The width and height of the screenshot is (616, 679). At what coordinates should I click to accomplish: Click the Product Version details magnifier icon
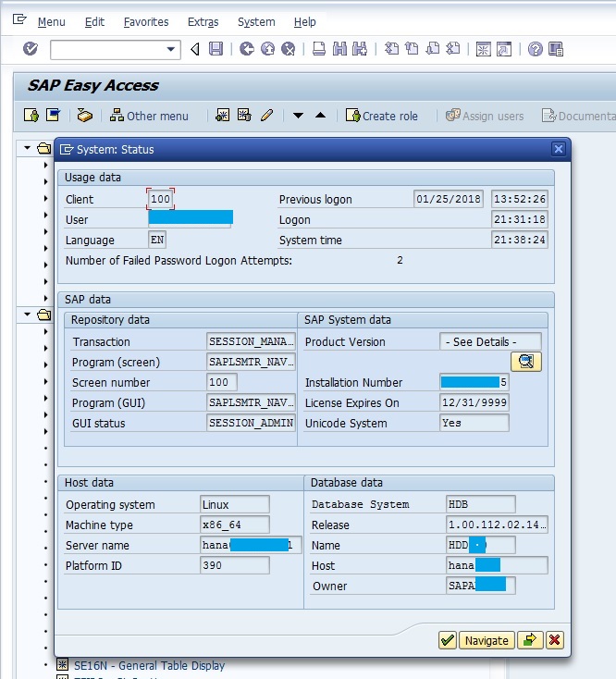(526, 362)
